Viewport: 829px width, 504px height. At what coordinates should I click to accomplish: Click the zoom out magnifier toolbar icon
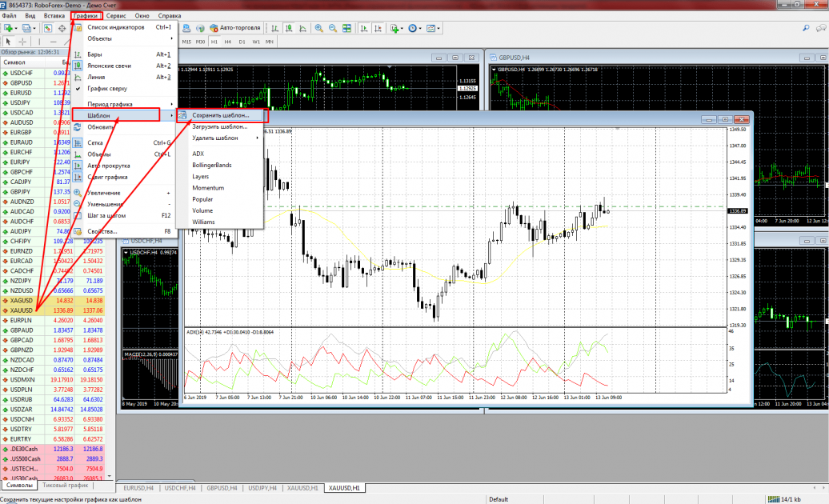pos(333,28)
